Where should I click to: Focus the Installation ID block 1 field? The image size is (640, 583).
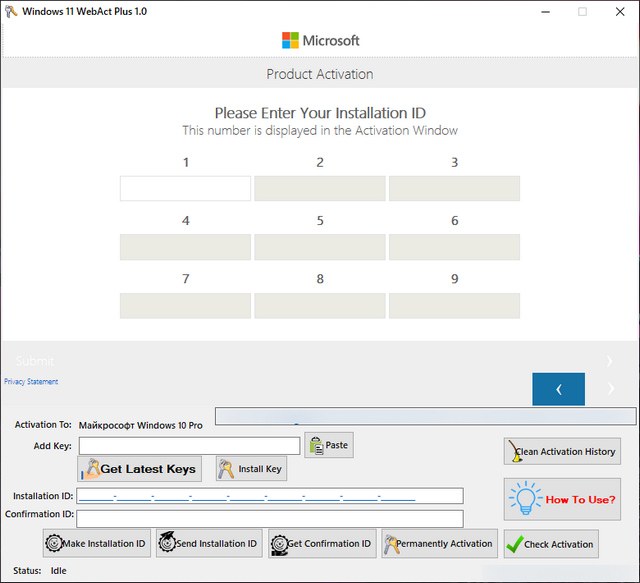(x=185, y=188)
